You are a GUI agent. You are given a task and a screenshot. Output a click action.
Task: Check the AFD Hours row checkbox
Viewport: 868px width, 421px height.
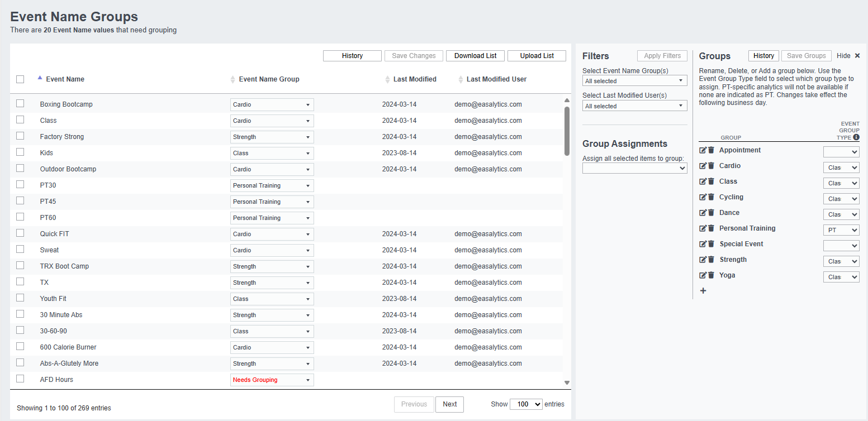click(x=20, y=379)
